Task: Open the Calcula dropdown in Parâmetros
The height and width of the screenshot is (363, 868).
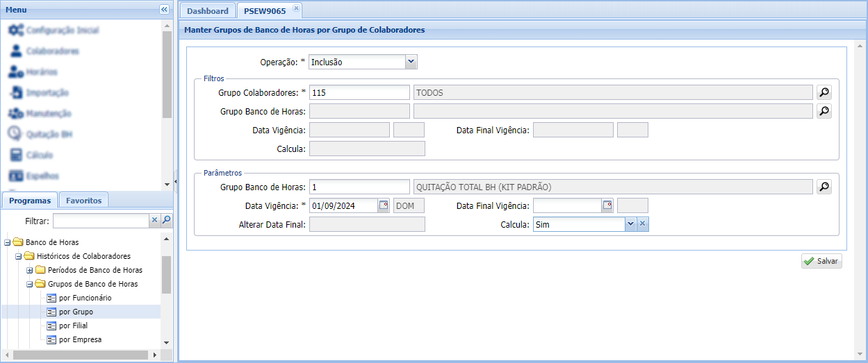Action: click(x=630, y=224)
